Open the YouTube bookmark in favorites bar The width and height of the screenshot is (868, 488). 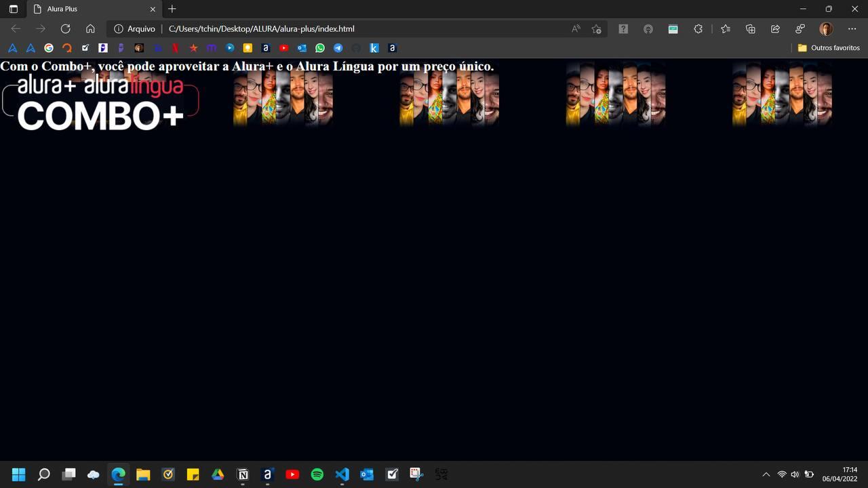tap(283, 48)
